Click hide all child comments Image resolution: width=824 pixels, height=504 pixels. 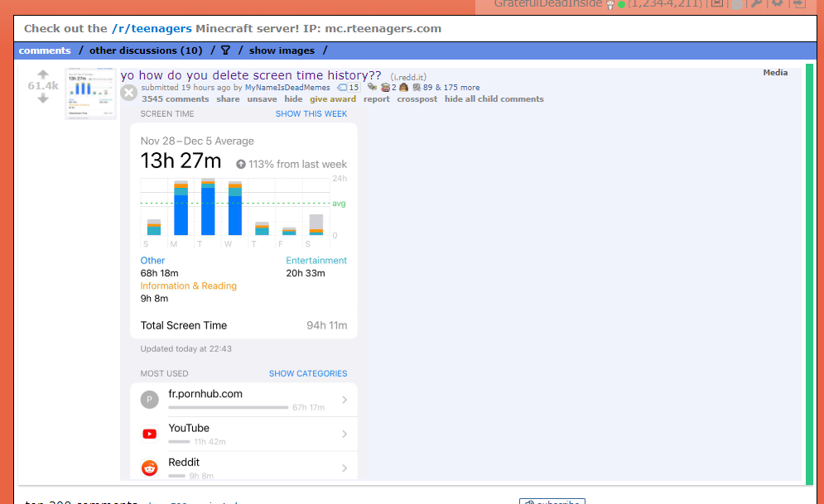point(494,99)
